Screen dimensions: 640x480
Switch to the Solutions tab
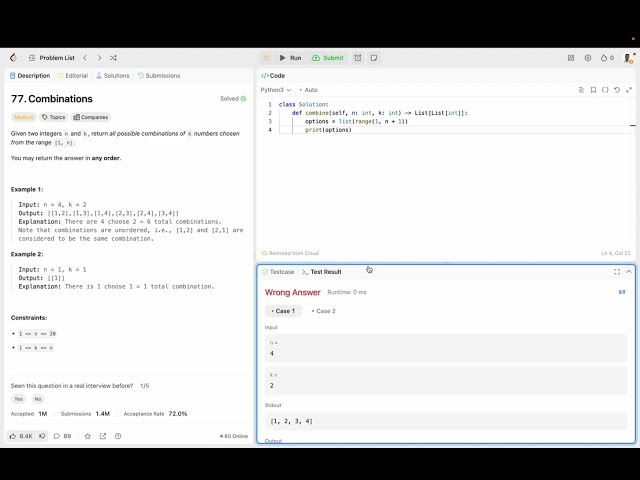(113, 76)
